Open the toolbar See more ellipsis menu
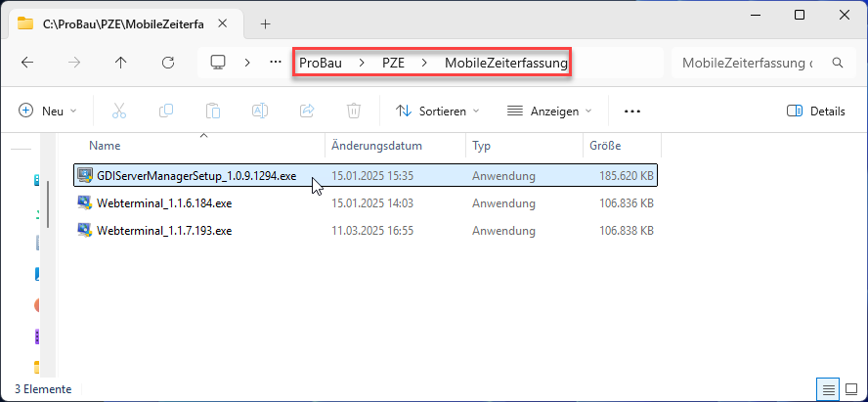868x402 pixels. [632, 112]
